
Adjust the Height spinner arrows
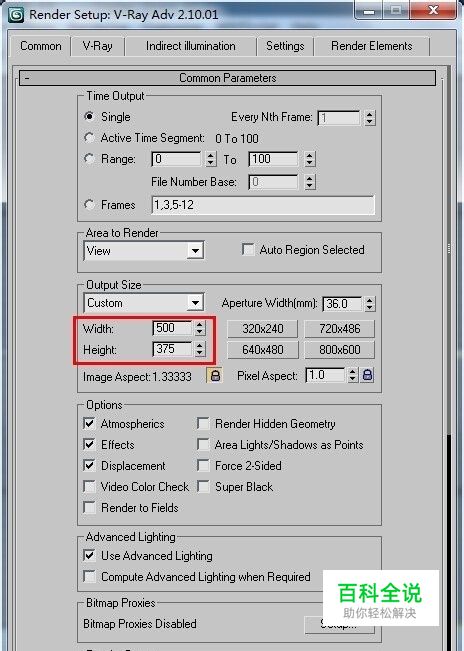tap(200, 349)
